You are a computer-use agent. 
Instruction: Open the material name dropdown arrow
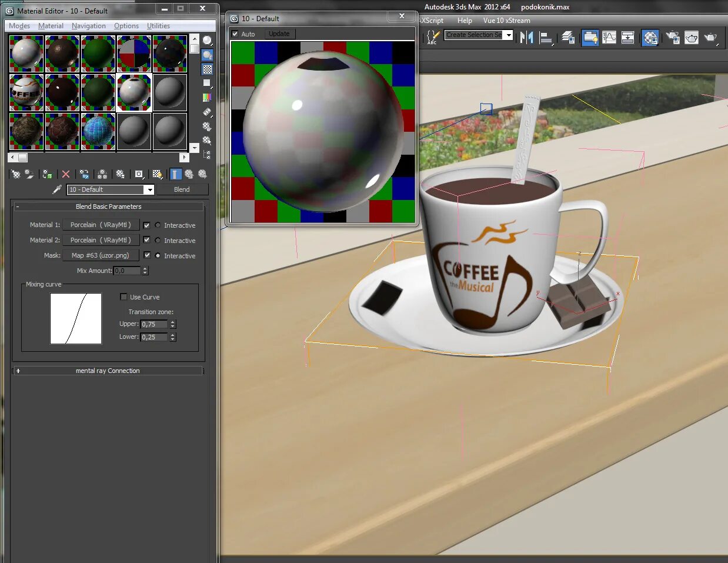pos(149,189)
